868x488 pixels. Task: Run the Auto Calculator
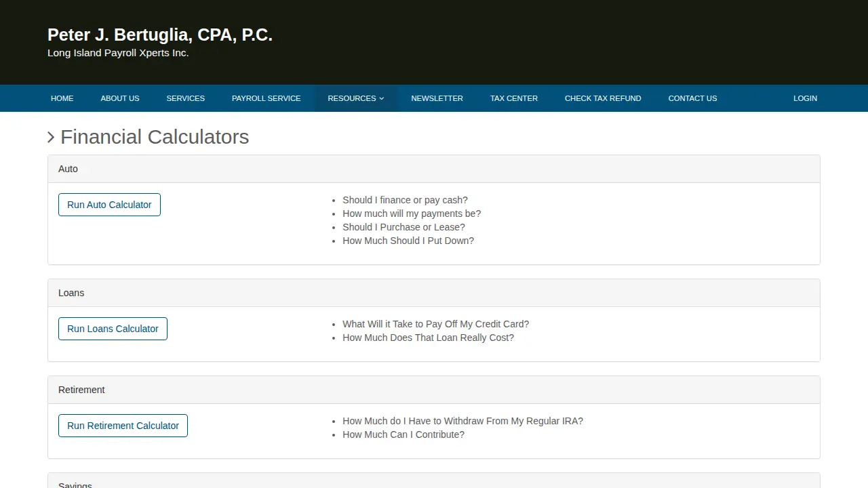click(x=109, y=205)
